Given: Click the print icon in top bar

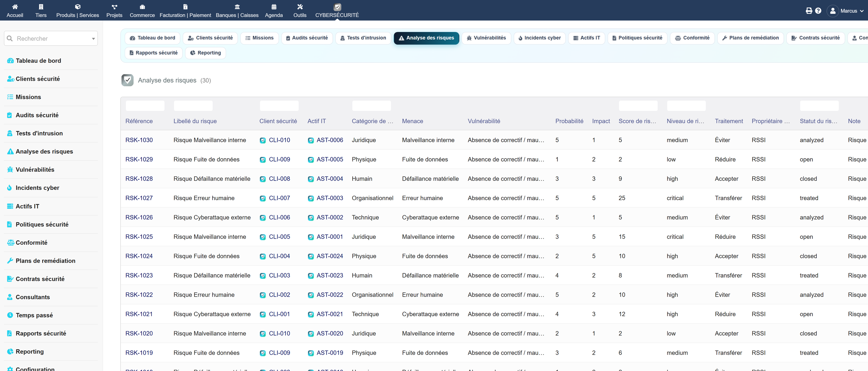Looking at the screenshot, I should click(809, 11).
